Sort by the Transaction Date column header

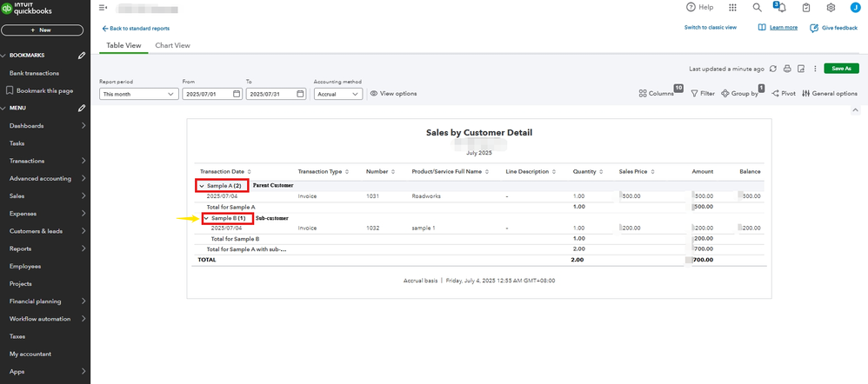225,171
